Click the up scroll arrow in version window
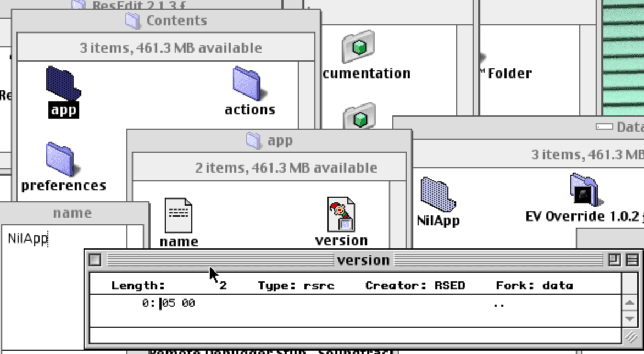 coord(630,303)
